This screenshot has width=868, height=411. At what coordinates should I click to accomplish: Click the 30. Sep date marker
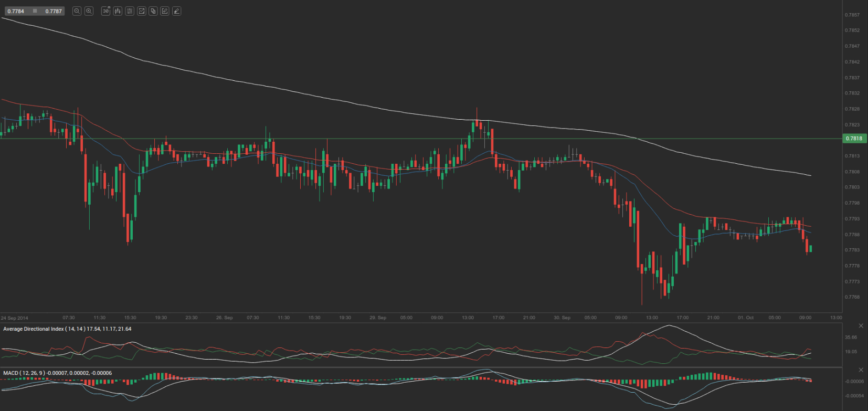562,318
